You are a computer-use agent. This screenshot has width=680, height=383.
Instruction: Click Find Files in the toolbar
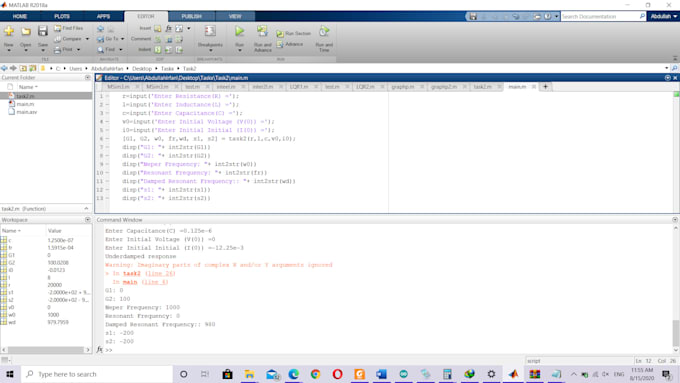[x=69, y=28]
